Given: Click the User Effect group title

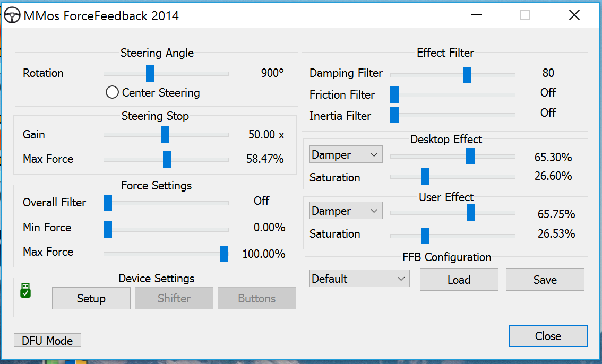Looking at the screenshot, I should tap(446, 197).
